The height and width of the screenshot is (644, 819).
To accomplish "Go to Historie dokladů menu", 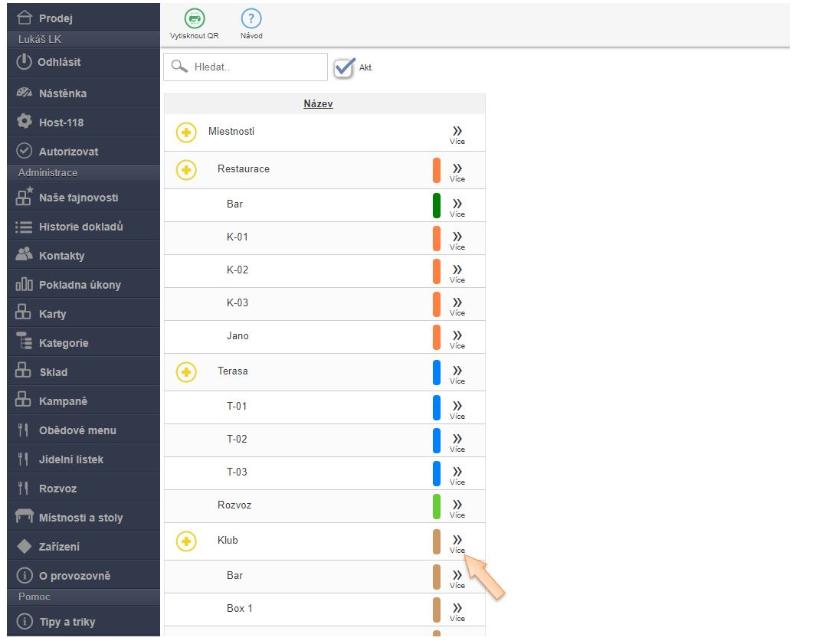I will tap(80, 227).
